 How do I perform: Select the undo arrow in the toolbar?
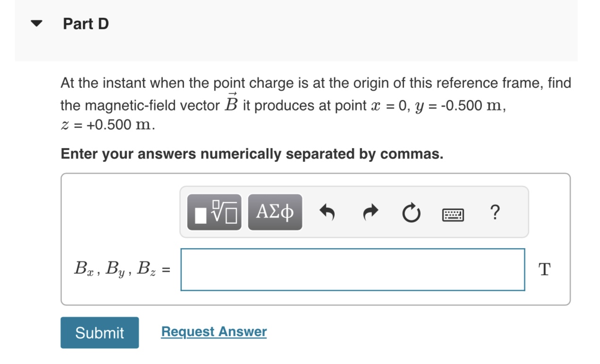pyautogui.click(x=328, y=212)
